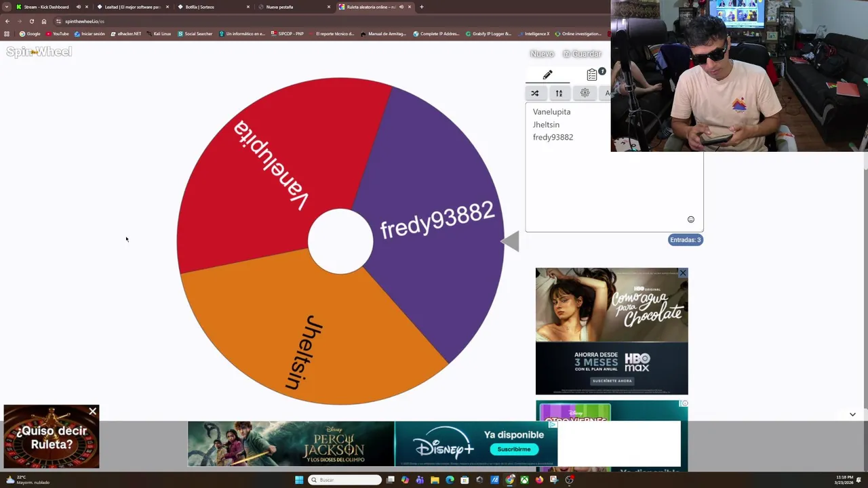Open the tab search dropdown arrow
The height and width of the screenshot is (488, 868).
click(x=7, y=7)
